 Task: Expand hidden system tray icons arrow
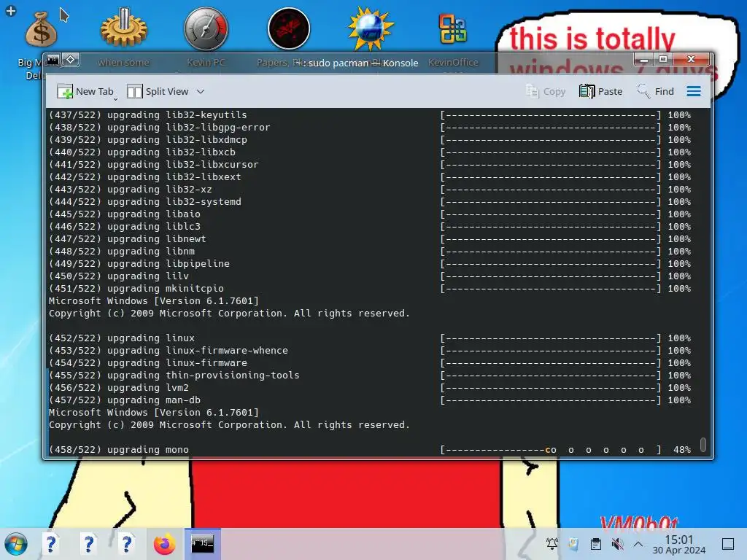coord(638,544)
